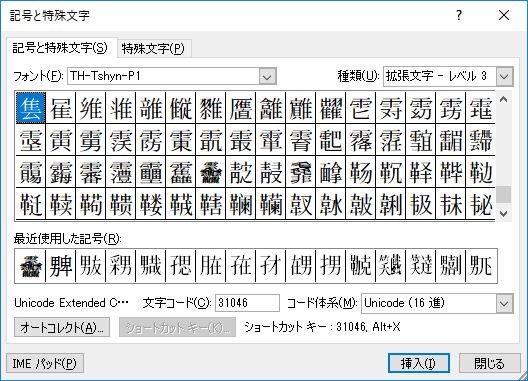Click the symbol grid scrollbar thumb
This screenshot has height=381, width=528.
503,194
